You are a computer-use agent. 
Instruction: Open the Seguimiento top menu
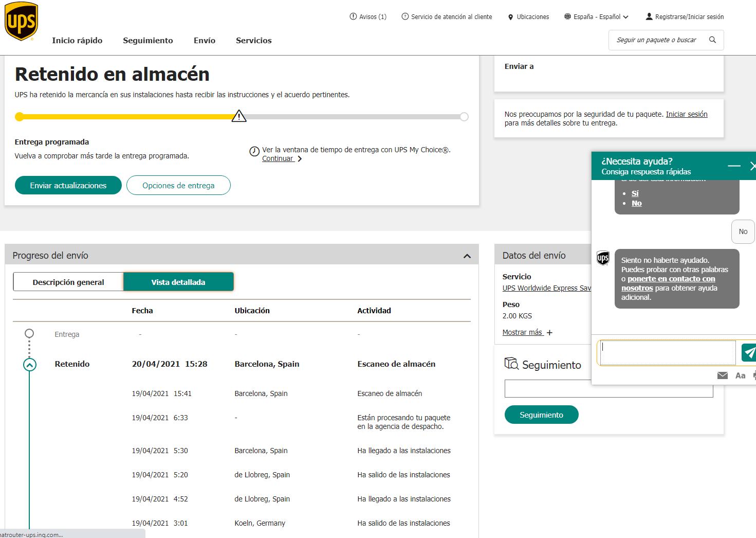pos(148,40)
